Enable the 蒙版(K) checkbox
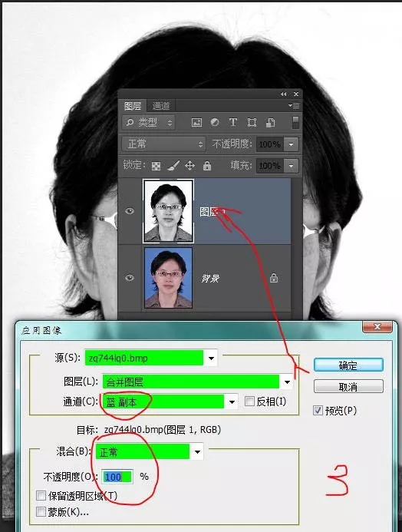This screenshot has width=402, height=532. [41, 511]
